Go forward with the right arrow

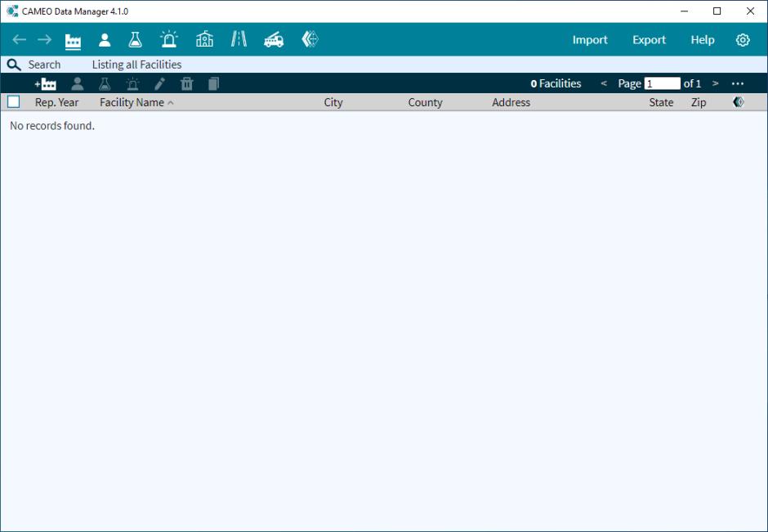45,40
